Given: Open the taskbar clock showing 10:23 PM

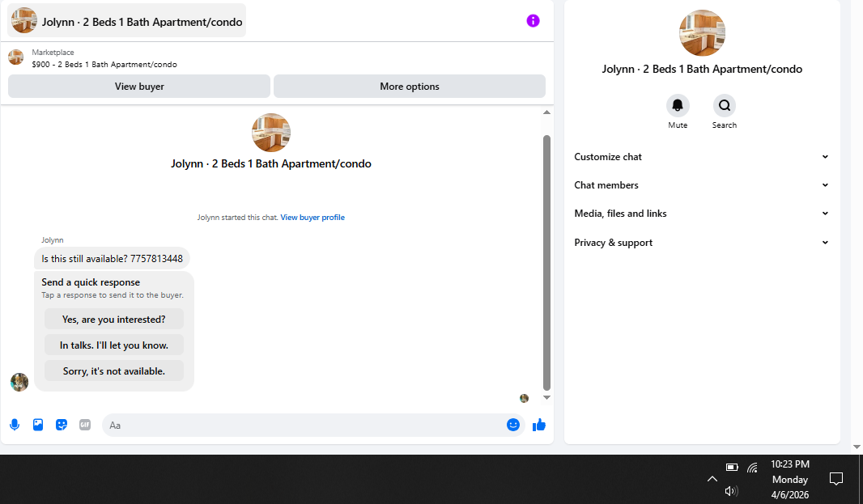Looking at the screenshot, I should (790, 479).
